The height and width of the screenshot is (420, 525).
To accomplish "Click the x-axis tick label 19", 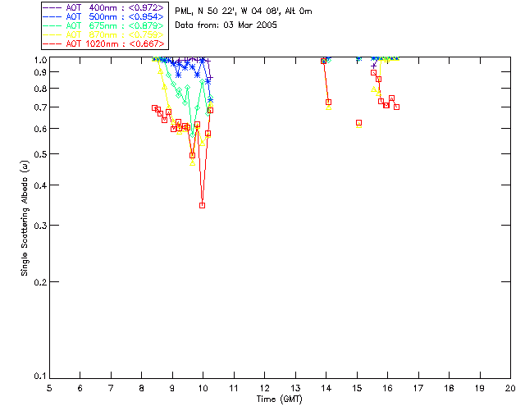I will (480, 388).
